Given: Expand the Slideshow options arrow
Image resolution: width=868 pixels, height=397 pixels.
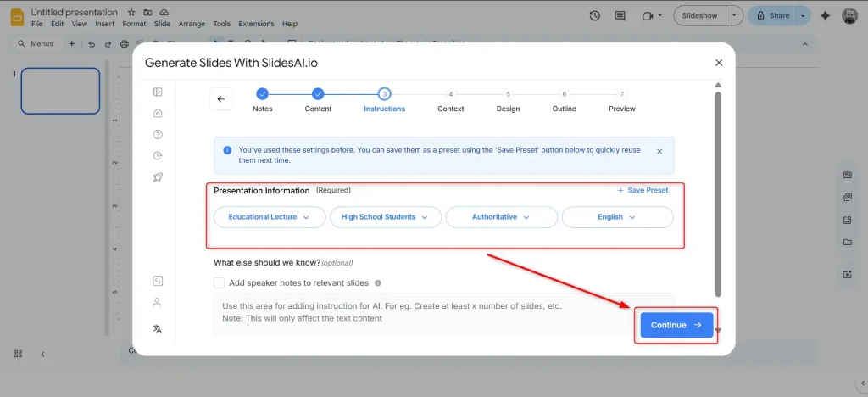Looking at the screenshot, I should tap(734, 16).
